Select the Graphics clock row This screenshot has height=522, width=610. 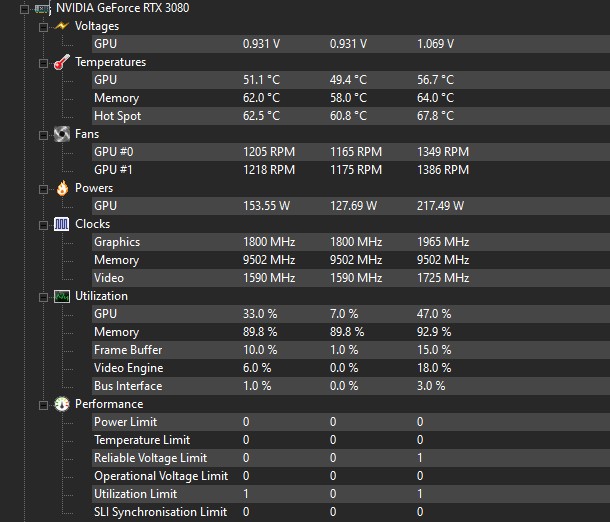click(351, 242)
